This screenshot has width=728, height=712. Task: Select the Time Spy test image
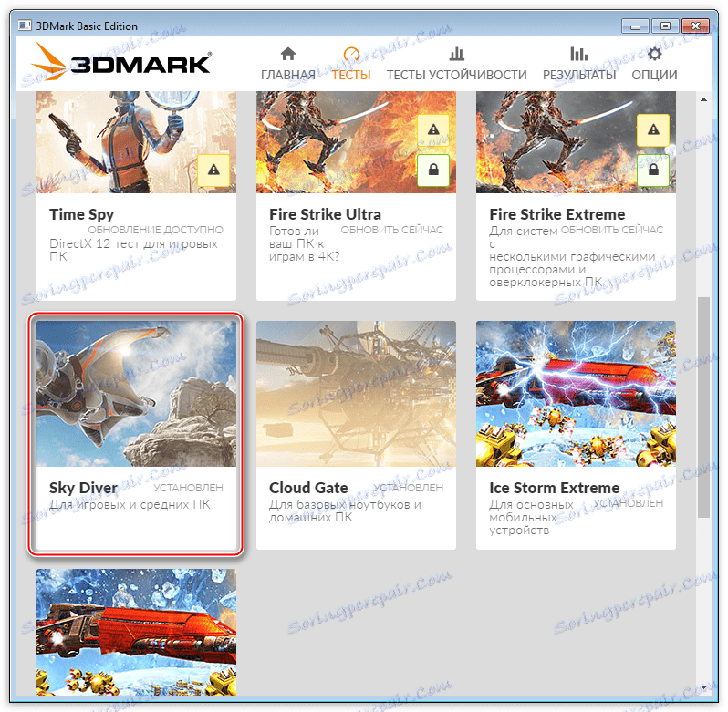coord(136,142)
